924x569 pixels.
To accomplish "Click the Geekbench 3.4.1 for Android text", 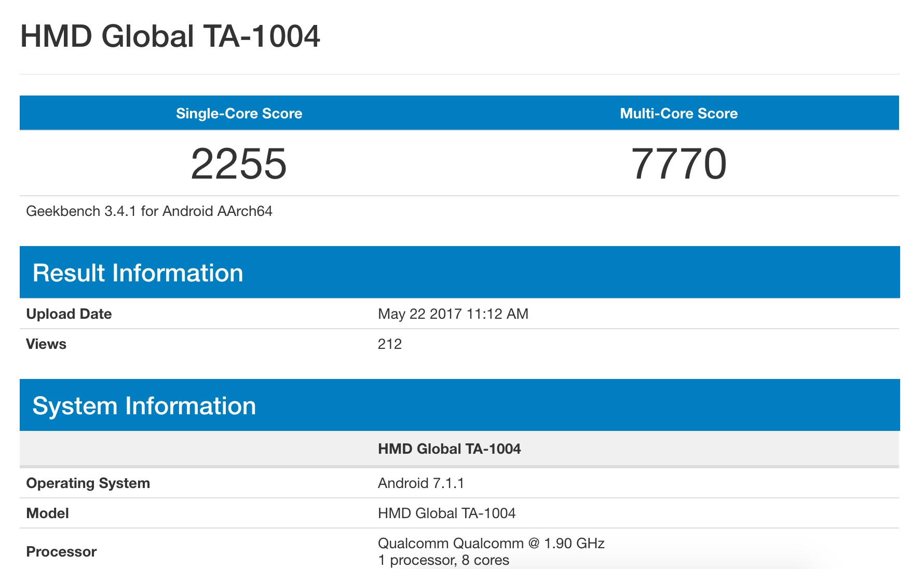I will point(149,211).
